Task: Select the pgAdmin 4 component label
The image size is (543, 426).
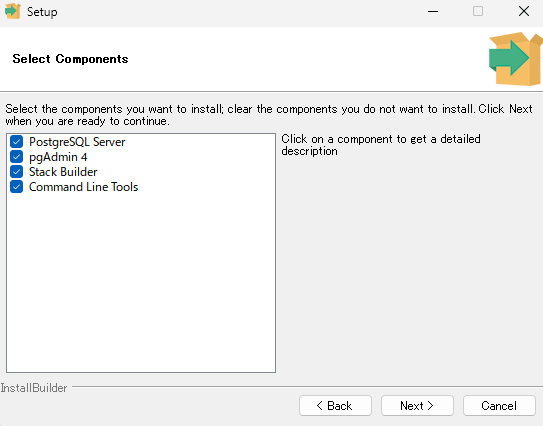Action: [x=58, y=157]
